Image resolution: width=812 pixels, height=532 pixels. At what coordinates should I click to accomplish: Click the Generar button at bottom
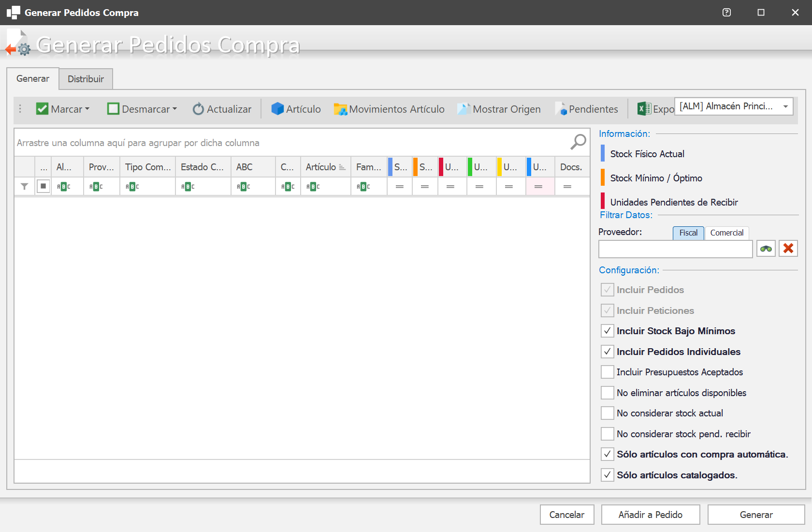pyautogui.click(x=756, y=515)
